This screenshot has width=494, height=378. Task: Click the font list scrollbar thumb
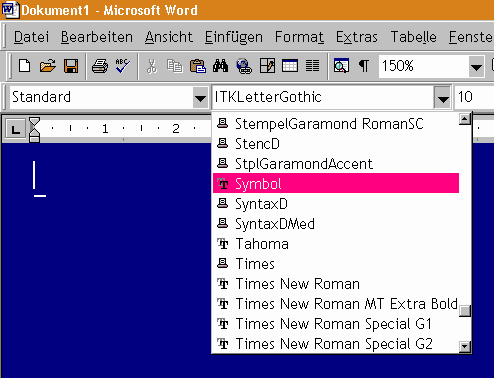[465, 311]
